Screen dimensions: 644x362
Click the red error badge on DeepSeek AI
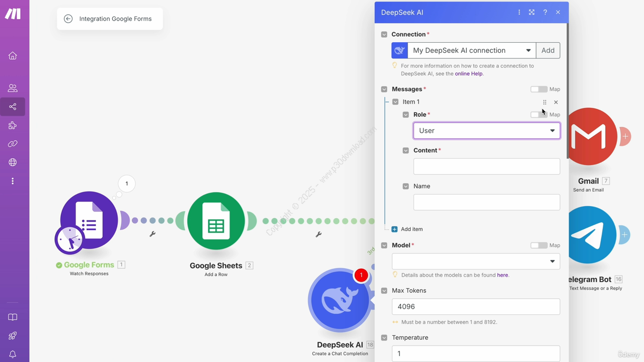point(361,275)
